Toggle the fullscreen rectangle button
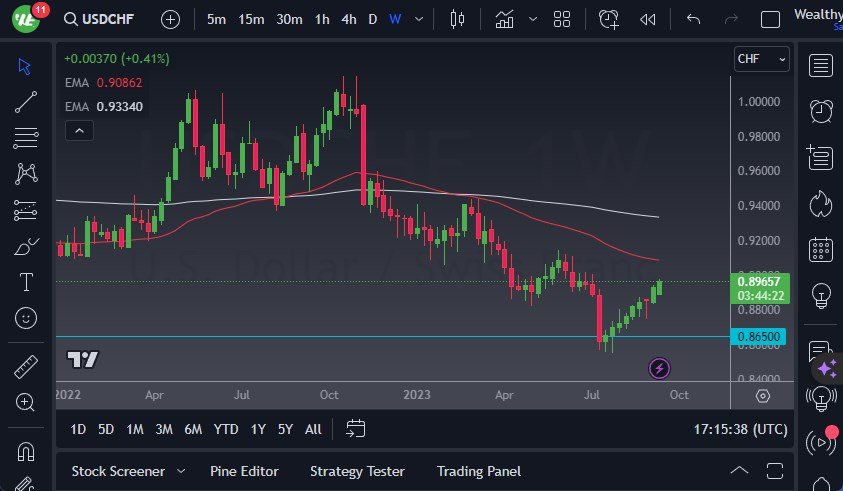Screen dimensions: 843x491 [770, 19]
